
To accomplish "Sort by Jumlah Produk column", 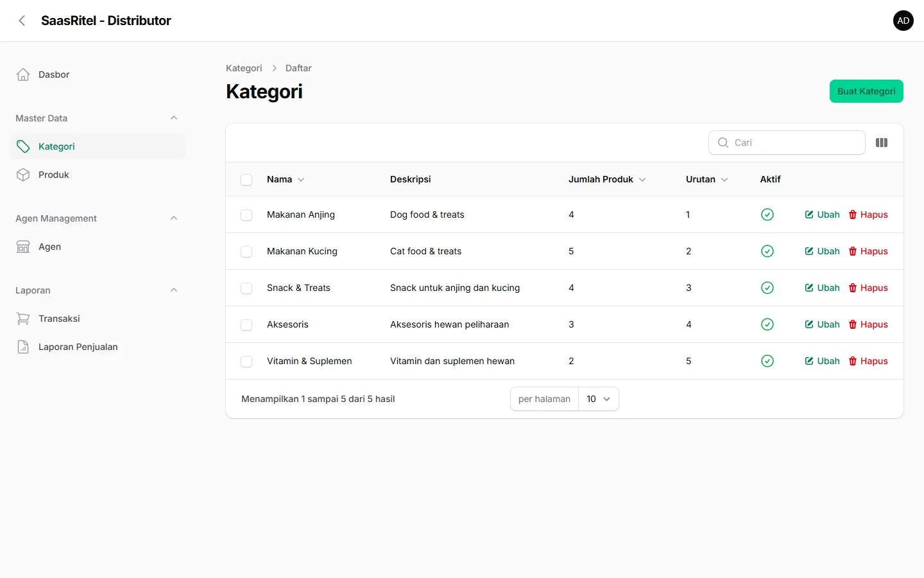I will (607, 179).
